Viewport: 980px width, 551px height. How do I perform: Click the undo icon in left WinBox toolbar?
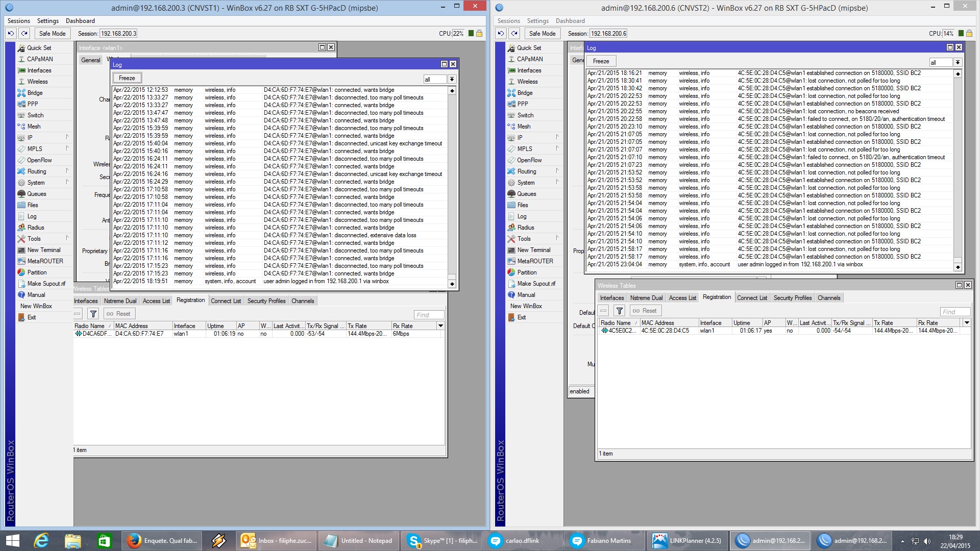(11, 34)
